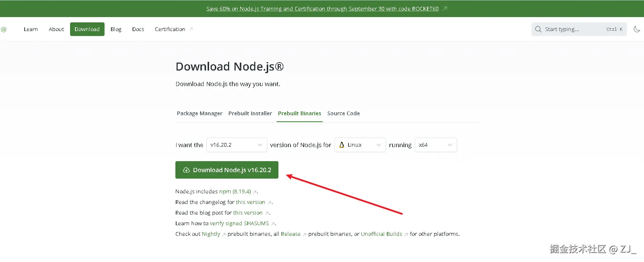Screen dimensions: 644x262
Task: Click the cloud download icon on button
Action: pyautogui.click(x=186, y=170)
